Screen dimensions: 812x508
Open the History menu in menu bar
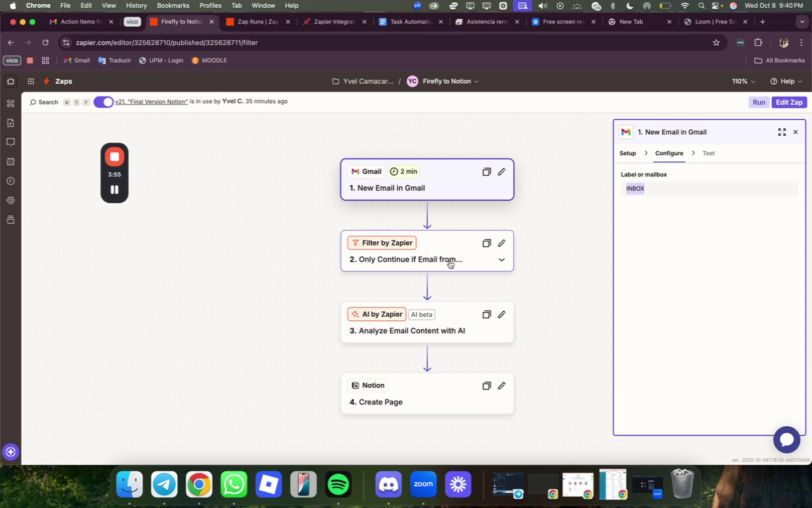click(136, 6)
